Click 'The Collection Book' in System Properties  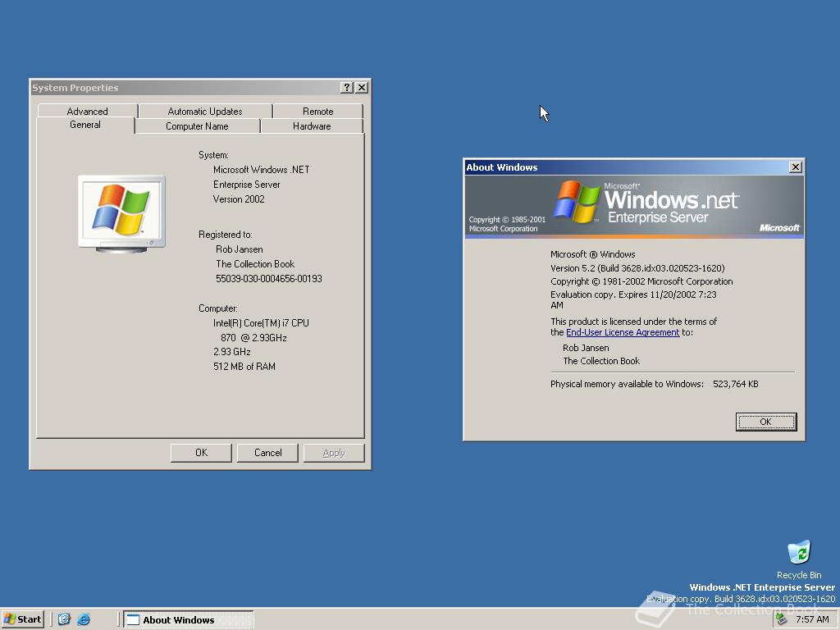coord(255,263)
